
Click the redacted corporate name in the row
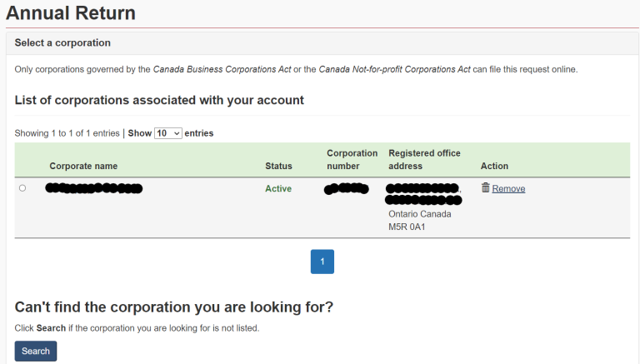point(94,189)
